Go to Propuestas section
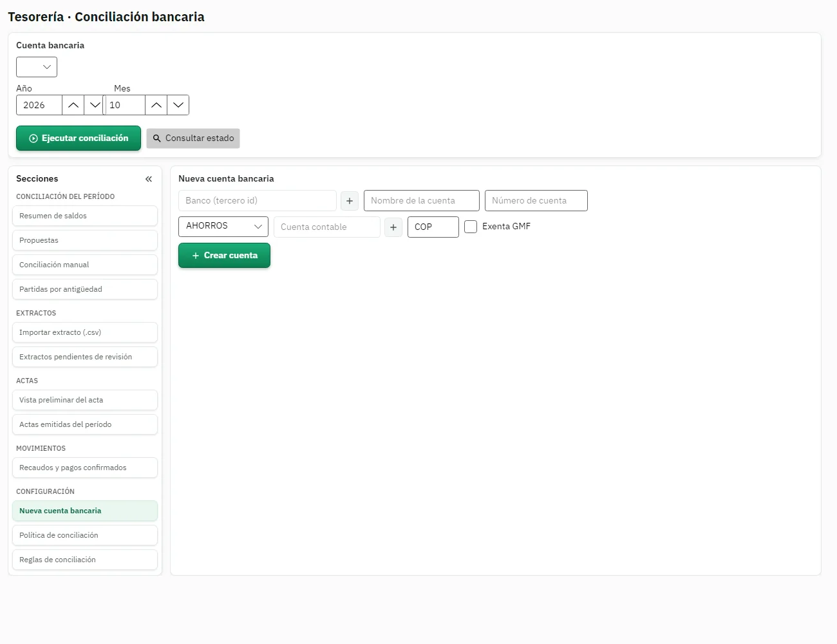Image resolution: width=837 pixels, height=644 pixels. 85,240
